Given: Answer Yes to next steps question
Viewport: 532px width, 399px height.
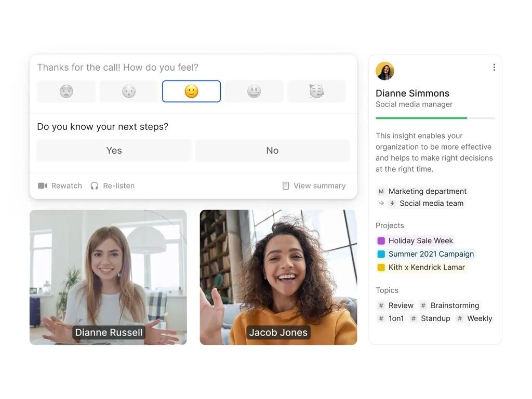Looking at the screenshot, I should tap(114, 151).
